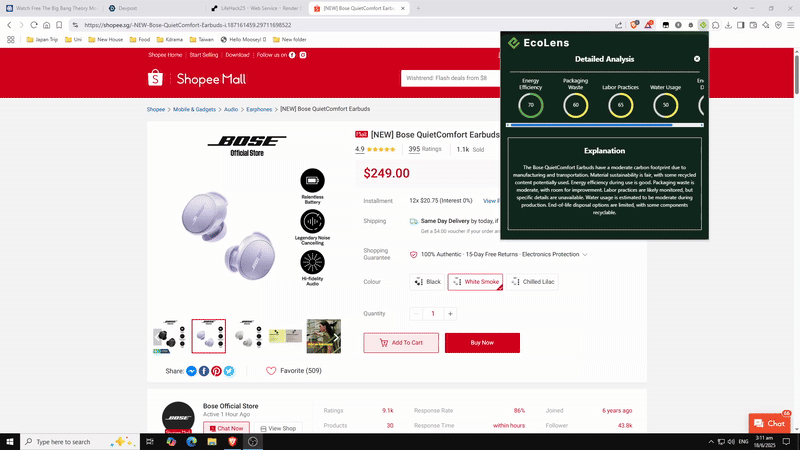Bookmark this page
The width and height of the screenshot is (800, 450).
(59, 25)
